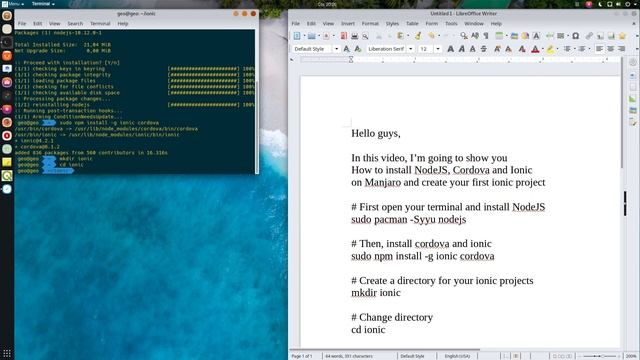This screenshot has height=360, width=640.
Task: Open Menu dropdown in top panel
Action: click(13, 4)
